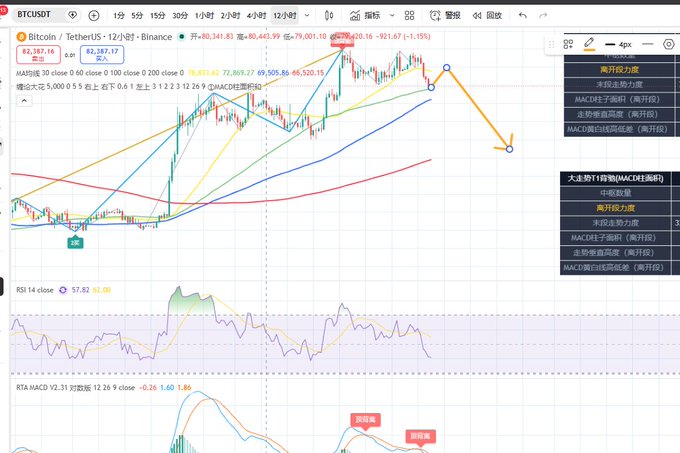Open the candlestick chart type selector
Viewport: 680px width, 453px height.
click(x=329, y=16)
